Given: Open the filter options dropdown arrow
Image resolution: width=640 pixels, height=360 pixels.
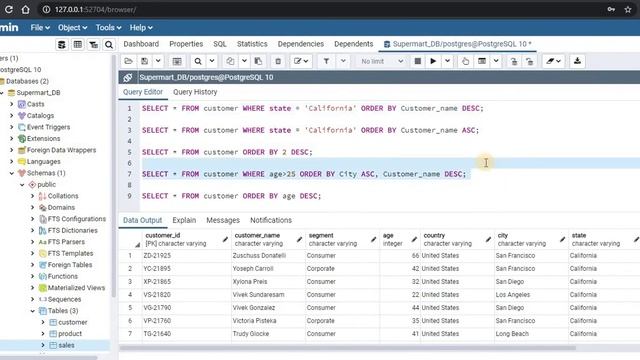Looking at the screenshot, I should point(343,61).
